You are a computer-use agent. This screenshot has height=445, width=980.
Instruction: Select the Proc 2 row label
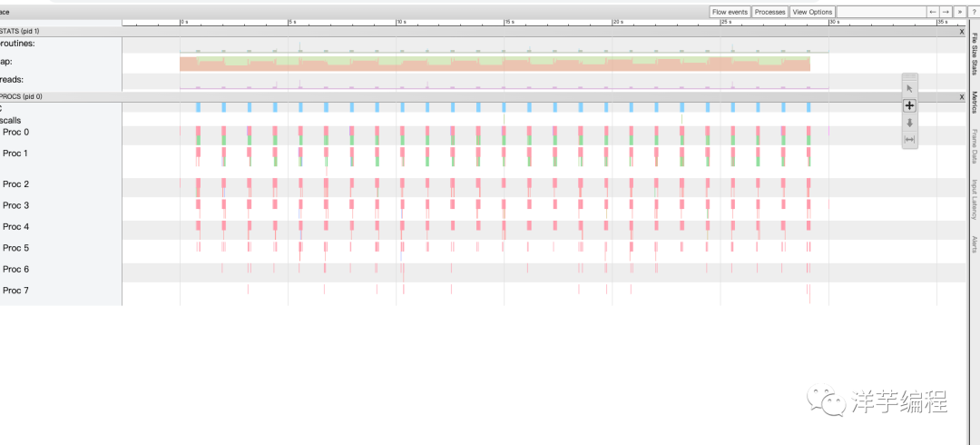pyautogui.click(x=15, y=184)
